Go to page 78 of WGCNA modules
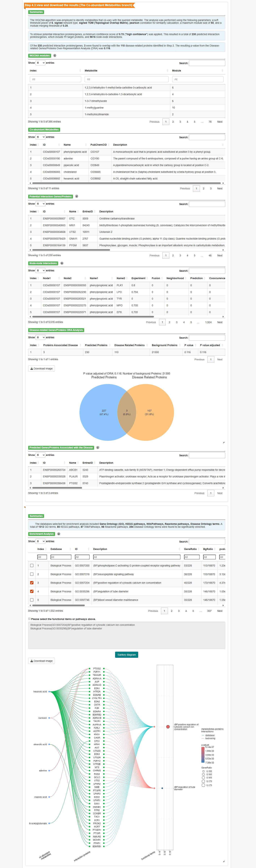Screen dimensions: 256x868 (210, 122)
